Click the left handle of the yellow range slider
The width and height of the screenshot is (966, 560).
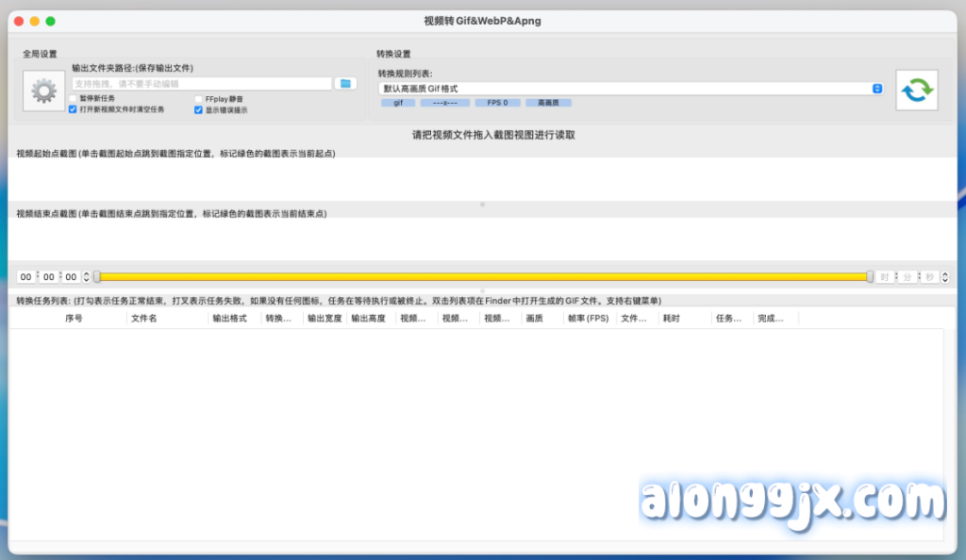point(96,276)
